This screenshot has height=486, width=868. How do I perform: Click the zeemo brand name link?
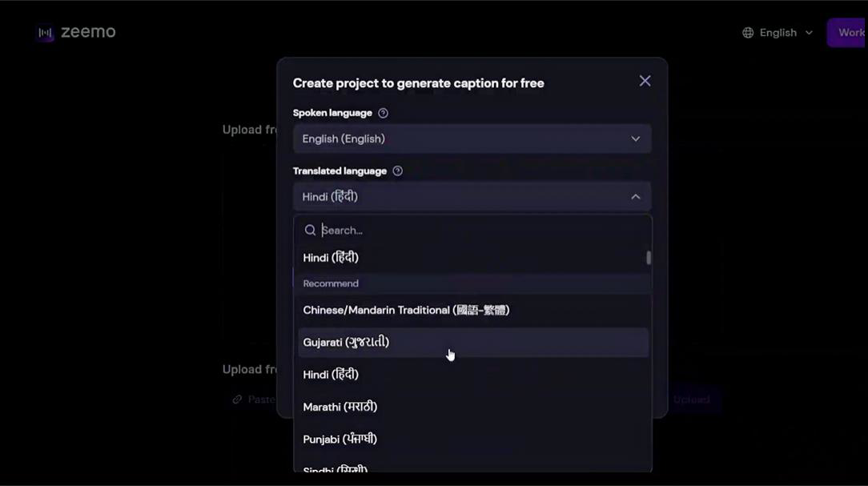click(x=88, y=32)
